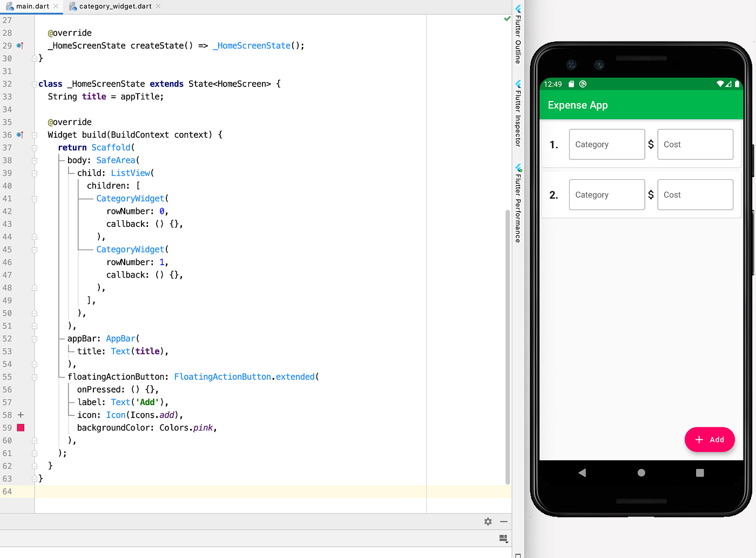This screenshot has width=756, height=558.
Task: Click the pink color swatch on line 59
Action: click(x=21, y=427)
